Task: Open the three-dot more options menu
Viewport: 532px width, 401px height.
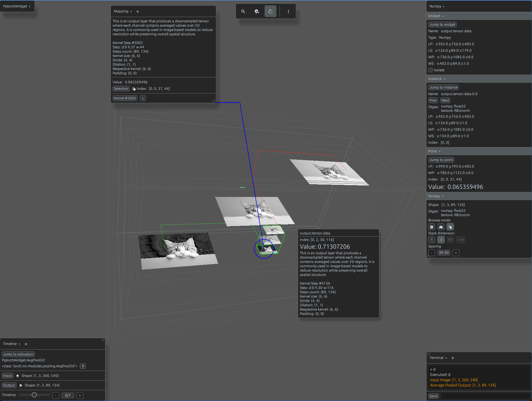Action: [288, 11]
